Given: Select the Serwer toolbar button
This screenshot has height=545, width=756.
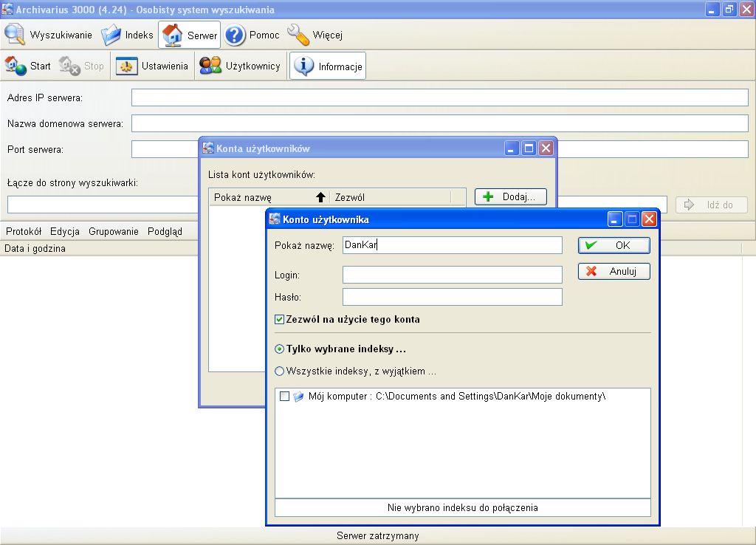Looking at the screenshot, I should pyautogui.click(x=190, y=35).
